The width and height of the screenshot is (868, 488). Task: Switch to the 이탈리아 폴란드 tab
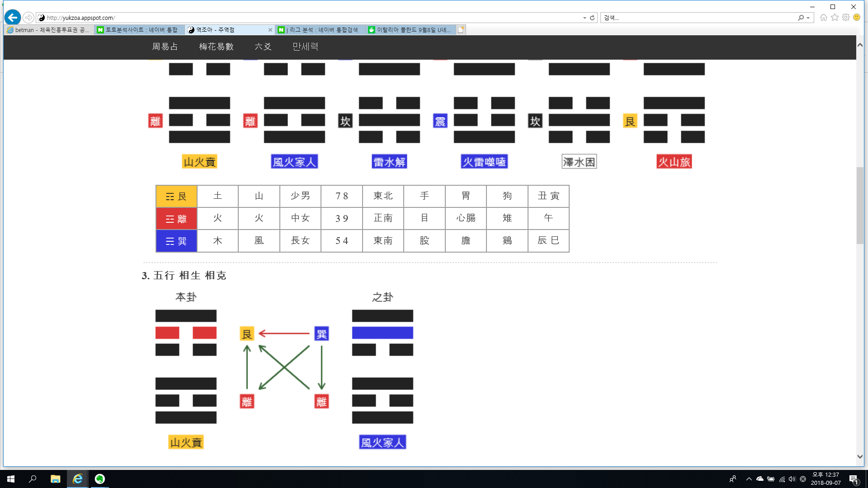pos(411,30)
